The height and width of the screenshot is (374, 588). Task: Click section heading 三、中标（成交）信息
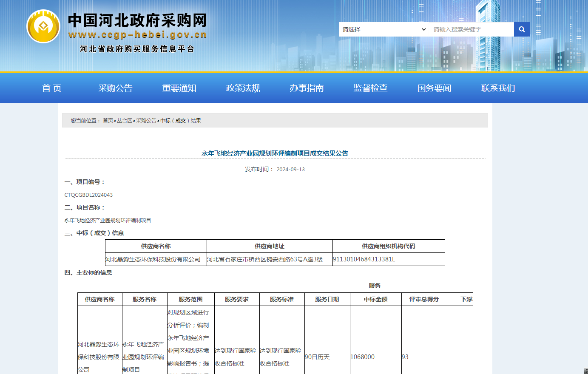click(x=94, y=233)
